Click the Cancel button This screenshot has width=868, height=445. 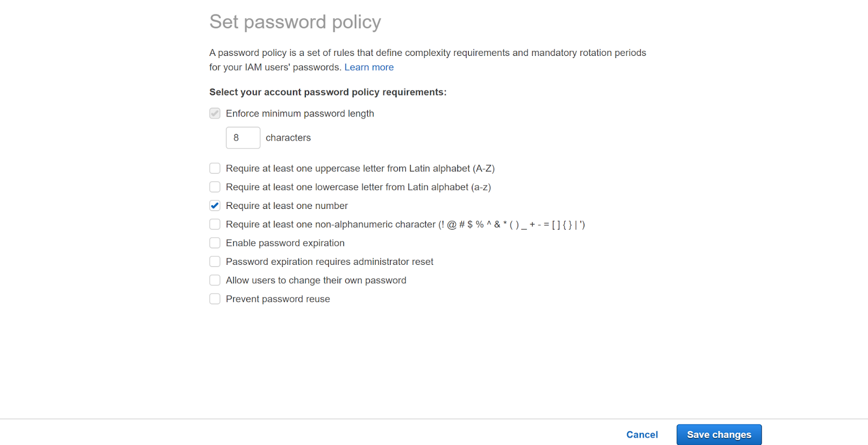(642, 435)
